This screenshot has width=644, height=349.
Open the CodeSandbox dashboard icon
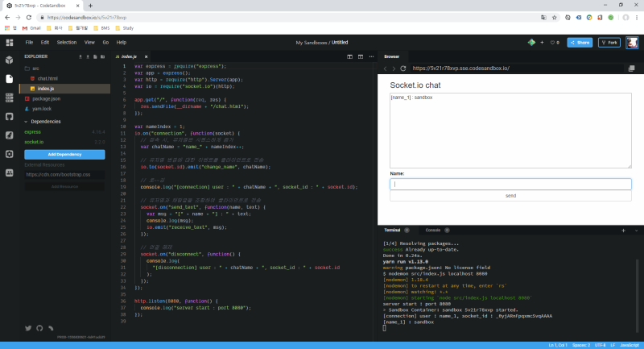(x=10, y=43)
